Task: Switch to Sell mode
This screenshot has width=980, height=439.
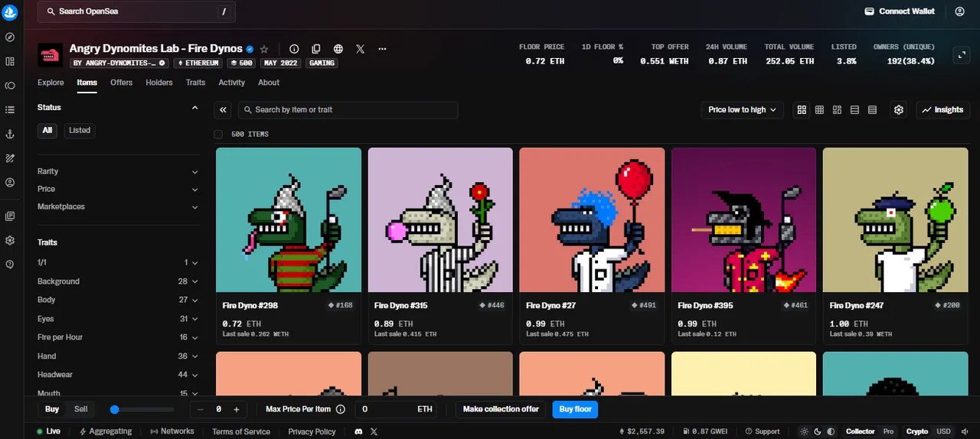Action: (80, 409)
